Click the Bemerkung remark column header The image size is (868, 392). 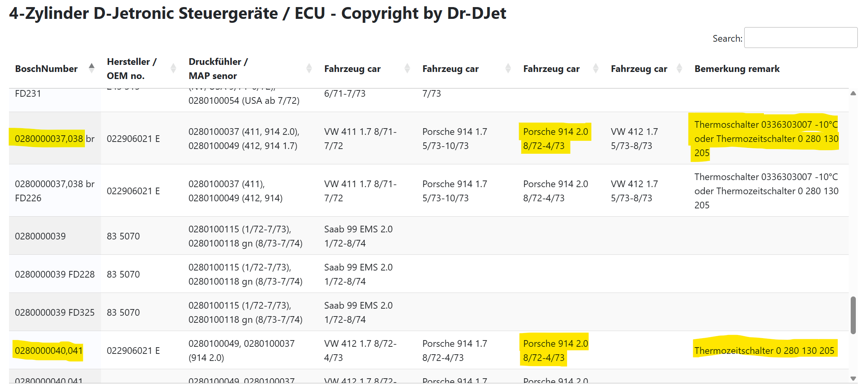(737, 69)
